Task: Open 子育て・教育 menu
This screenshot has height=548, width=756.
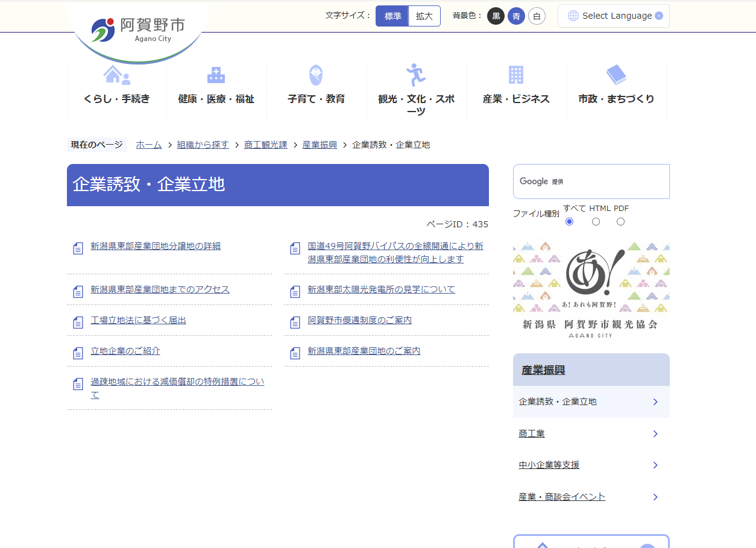Action: click(316, 99)
